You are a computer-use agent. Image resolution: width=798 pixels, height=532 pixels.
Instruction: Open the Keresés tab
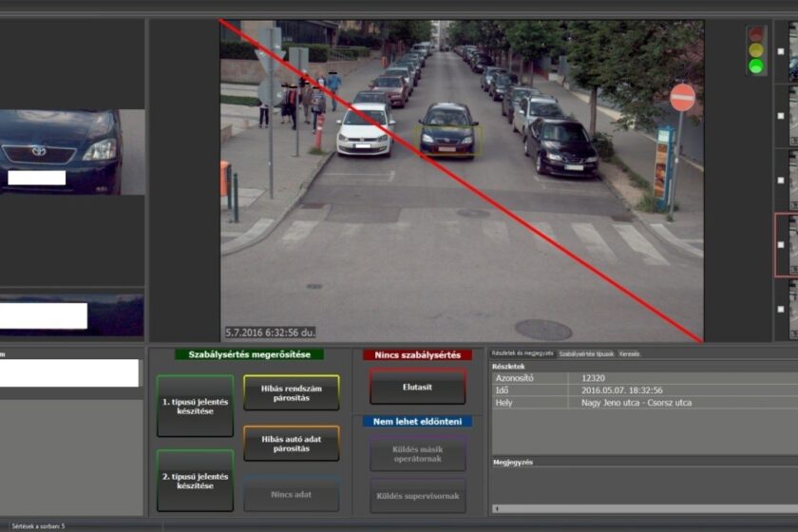(x=629, y=354)
